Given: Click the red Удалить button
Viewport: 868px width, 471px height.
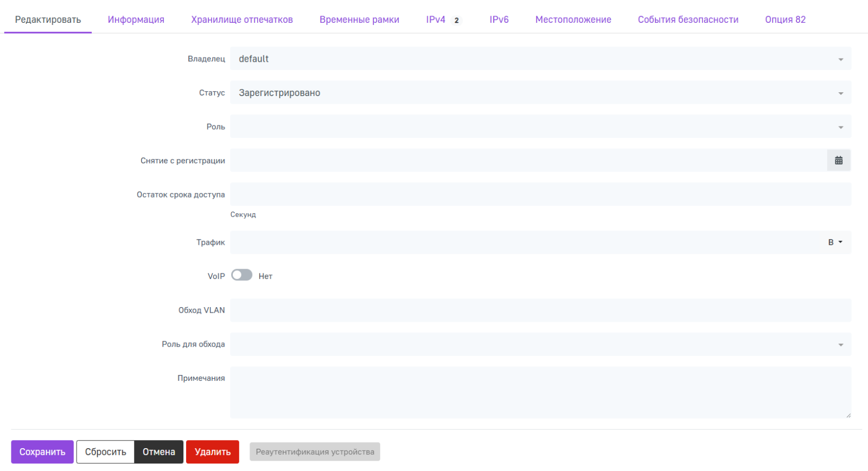Looking at the screenshot, I should point(213,452).
